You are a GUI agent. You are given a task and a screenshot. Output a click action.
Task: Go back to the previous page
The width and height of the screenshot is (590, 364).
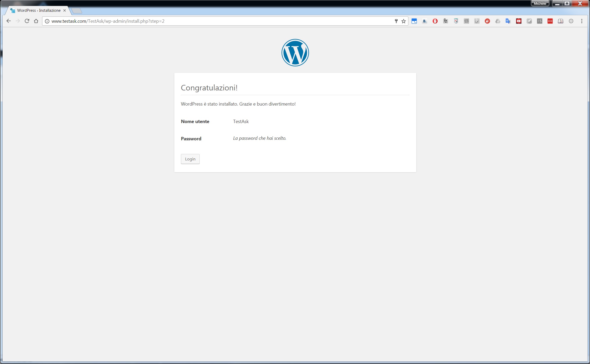pos(8,21)
